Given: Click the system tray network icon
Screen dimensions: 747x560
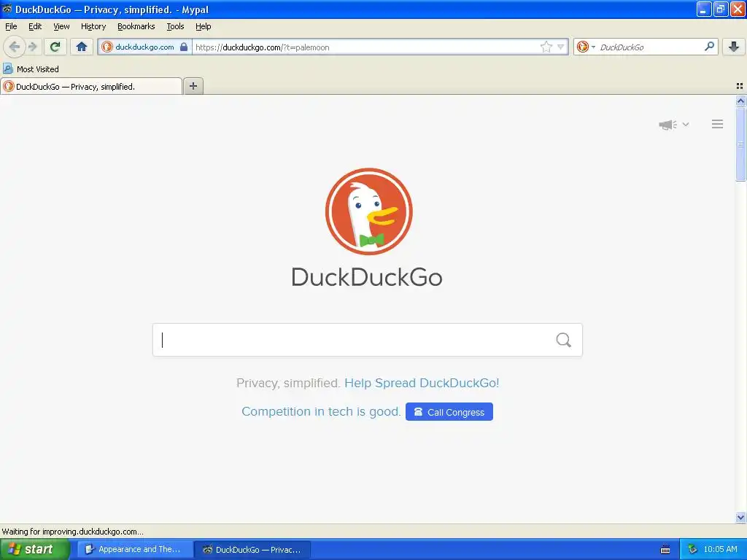Looking at the screenshot, I should (692, 549).
